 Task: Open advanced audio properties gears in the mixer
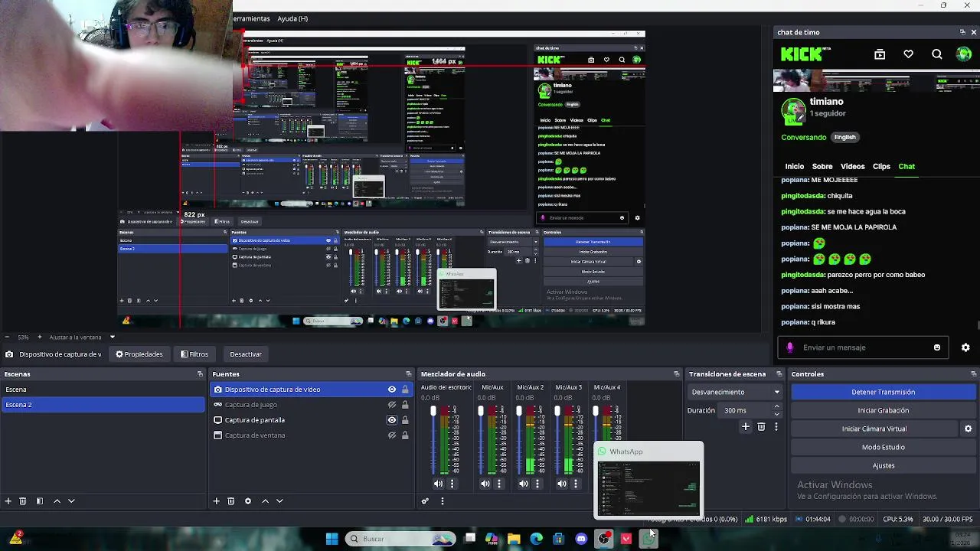(425, 501)
